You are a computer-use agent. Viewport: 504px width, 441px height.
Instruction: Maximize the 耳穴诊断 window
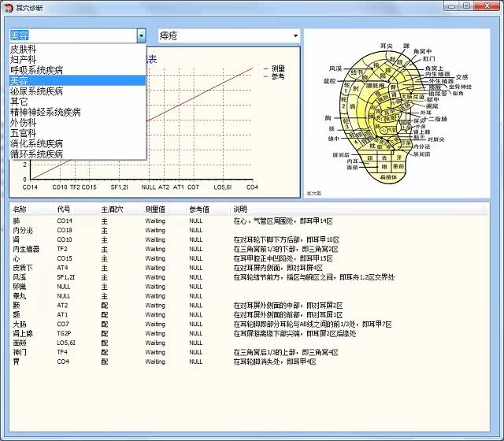click(466, 6)
